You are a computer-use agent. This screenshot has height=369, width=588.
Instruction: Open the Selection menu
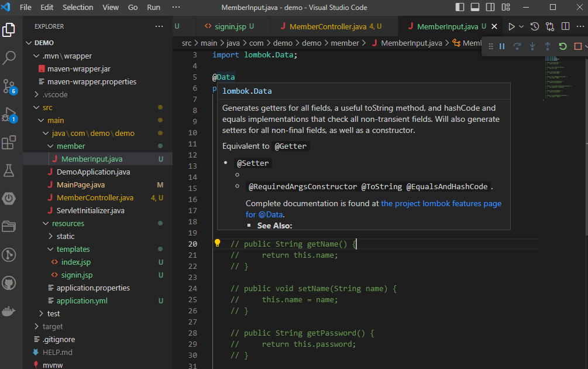tap(78, 7)
